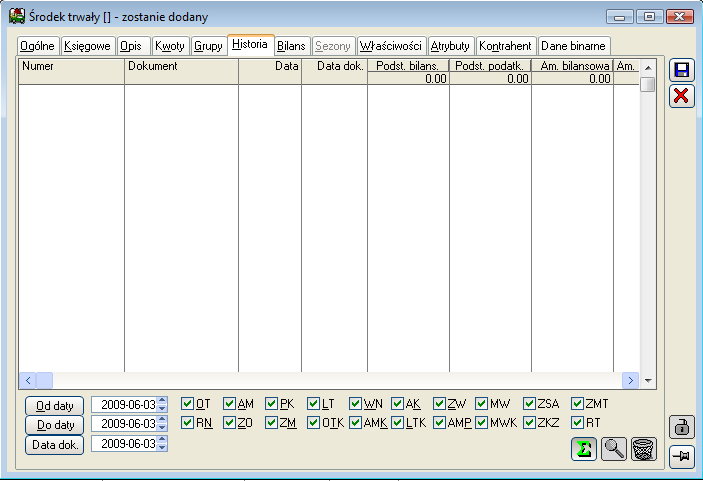
Task: Click the horizontal scrollbar right arrow
Action: point(630,381)
